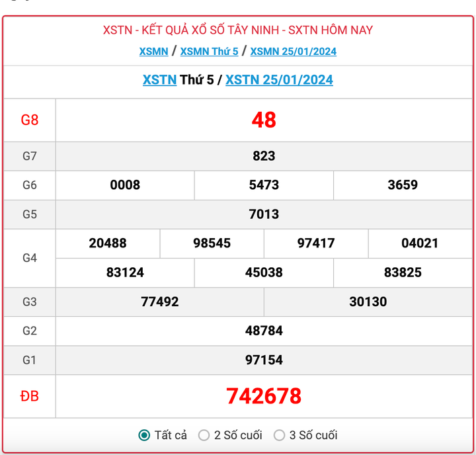
Task: Open the XSTN 25/01/2024 link
Action: coord(279,80)
